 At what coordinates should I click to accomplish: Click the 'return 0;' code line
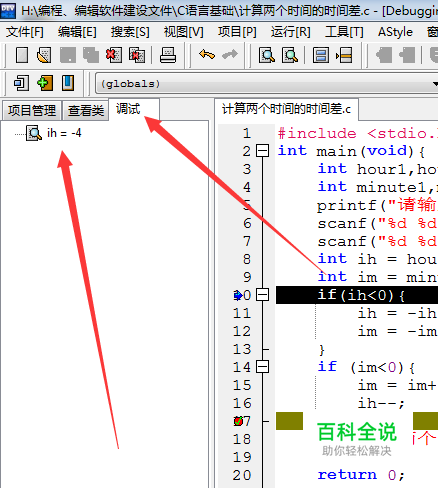point(361,475)
